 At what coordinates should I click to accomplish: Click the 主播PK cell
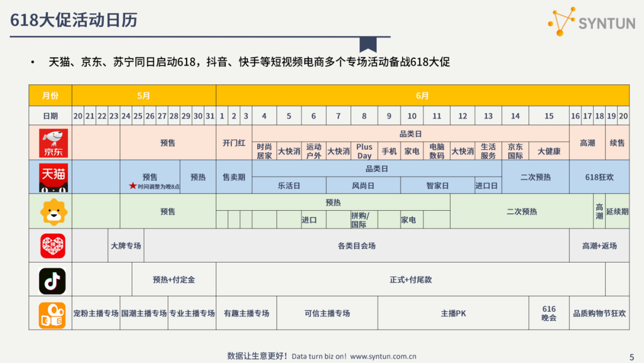coord(453,313)
